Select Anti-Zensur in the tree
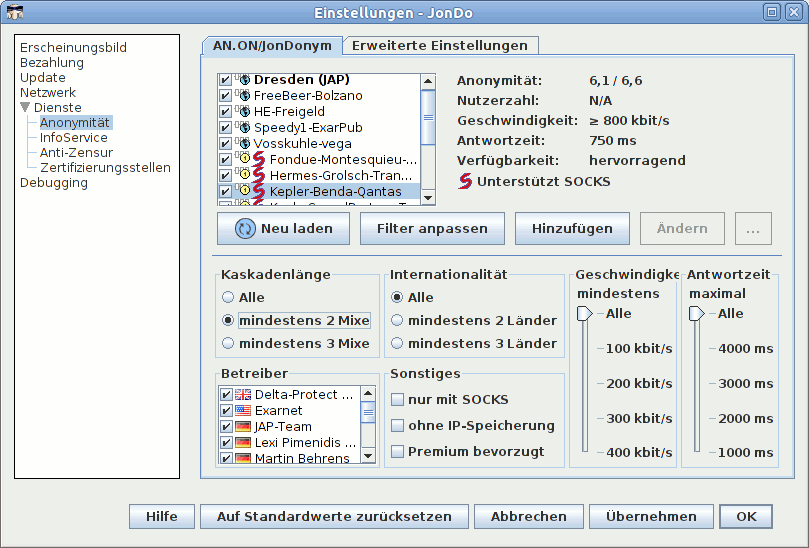The height and width of the screenshot is (548, 809). (76, 153)
